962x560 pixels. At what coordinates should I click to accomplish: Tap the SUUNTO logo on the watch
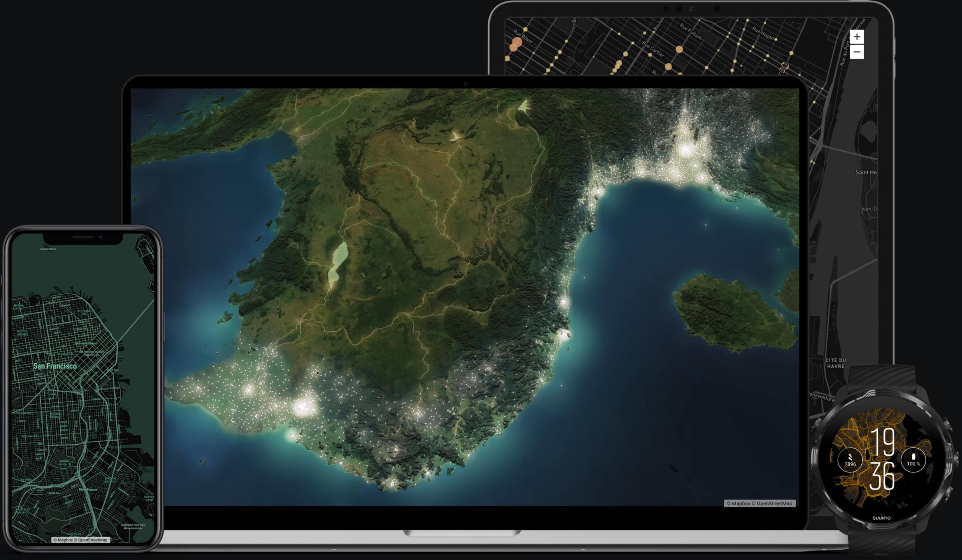point(881,518)
